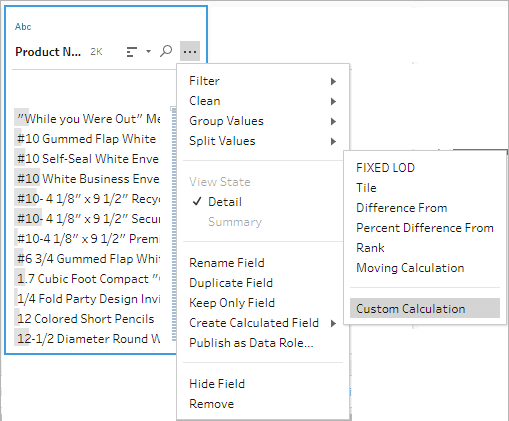
Task: Choose Custom Calculation option
Action: [x=425, y=308]
